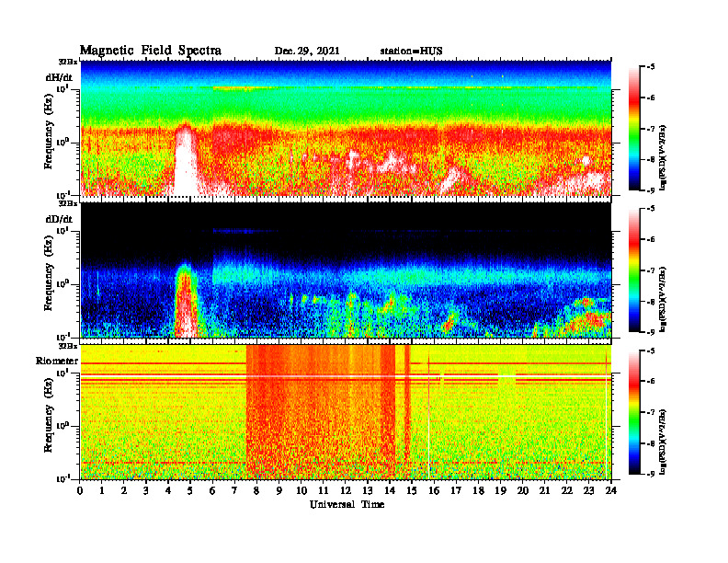This screenshot has width=728, height=563.
Task: Click hour 22 on Universal Time axis
Action: tap(567, 491)
